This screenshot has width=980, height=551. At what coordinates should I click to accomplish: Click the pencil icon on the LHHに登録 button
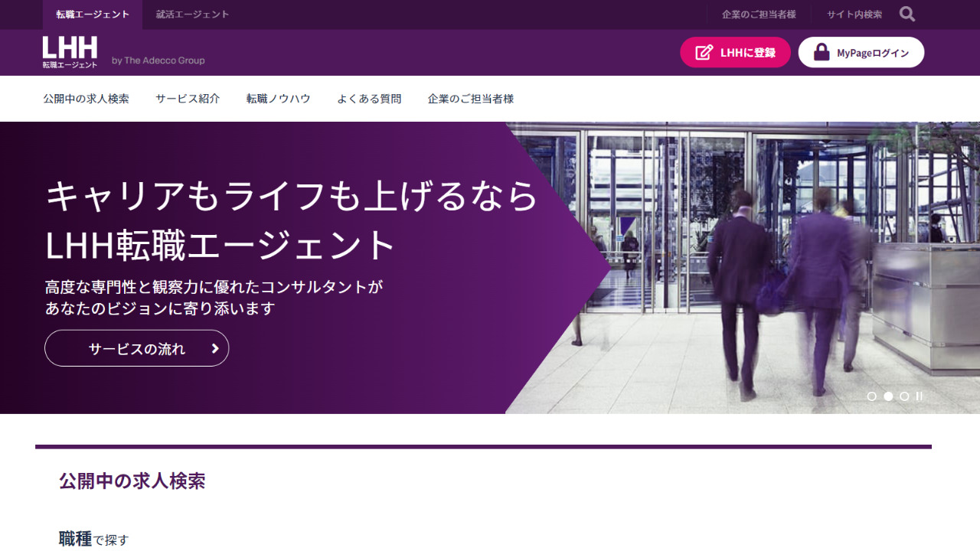pyautogui.click(x=704, y=53)
